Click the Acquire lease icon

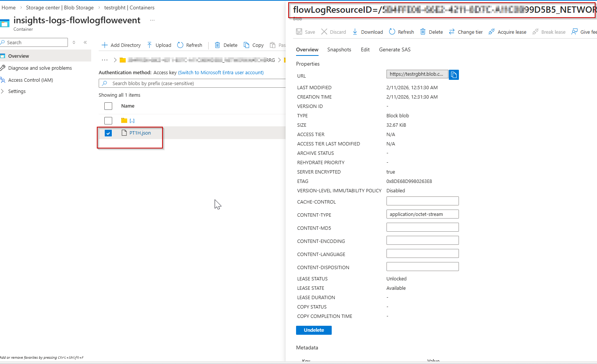[x=492, y=32]
